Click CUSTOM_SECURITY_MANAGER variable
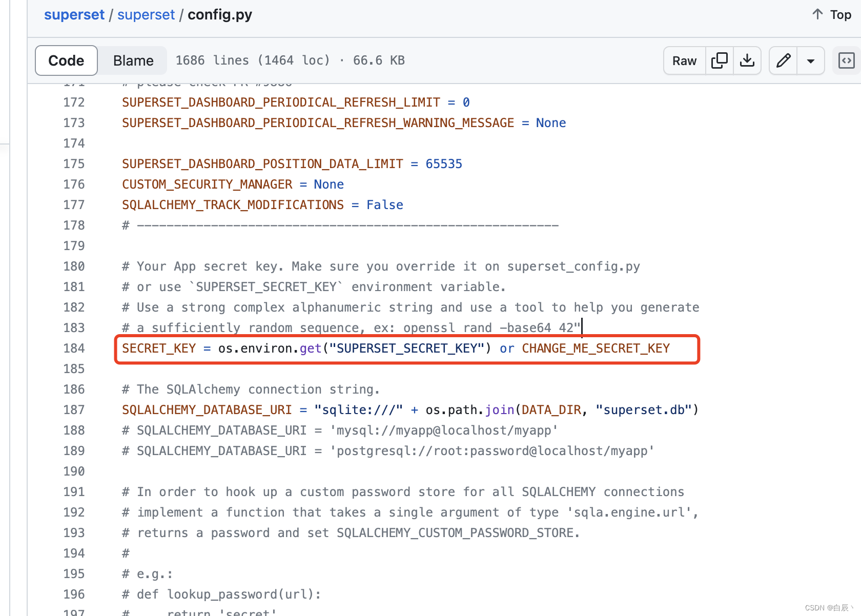Viewport: 861px width, 616px height. 207,184
